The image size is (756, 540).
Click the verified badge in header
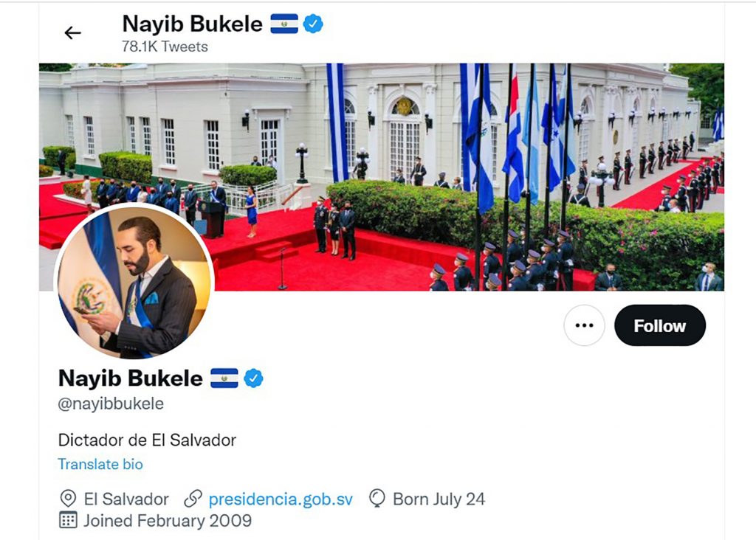[313, 24]
